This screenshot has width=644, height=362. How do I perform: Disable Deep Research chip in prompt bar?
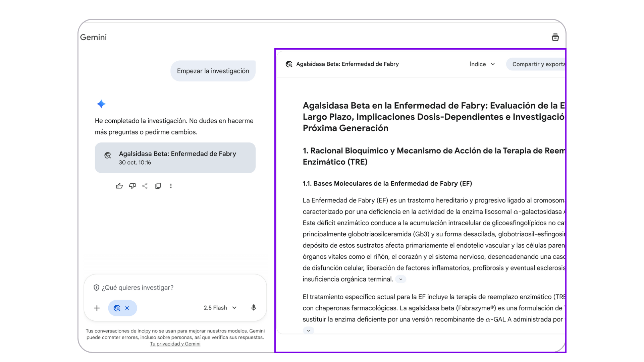(127, 308)
